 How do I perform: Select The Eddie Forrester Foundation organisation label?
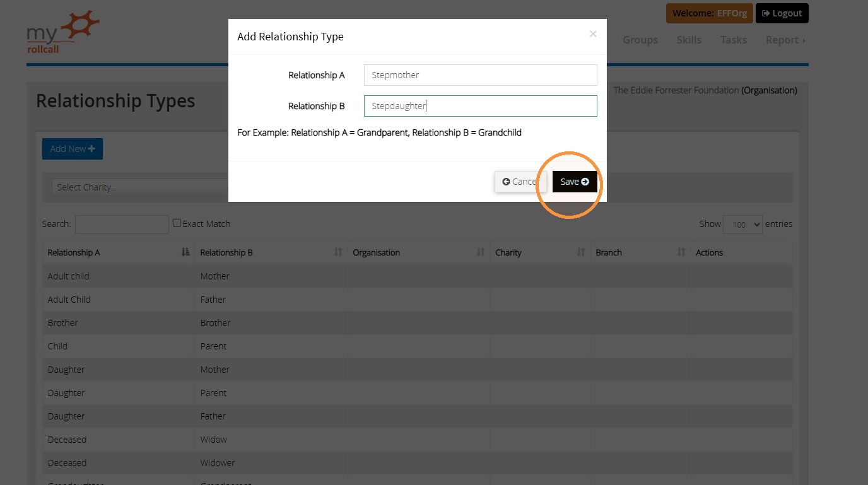click(705, 90)
